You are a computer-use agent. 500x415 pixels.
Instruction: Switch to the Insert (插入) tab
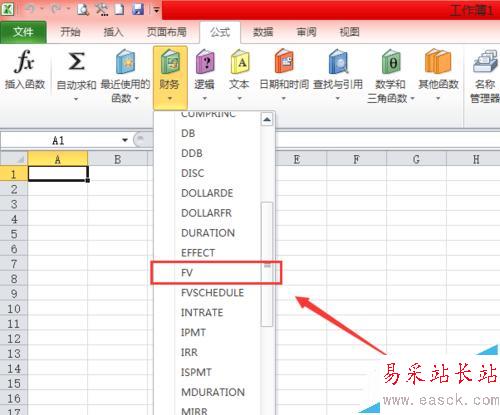coord(113,32)
